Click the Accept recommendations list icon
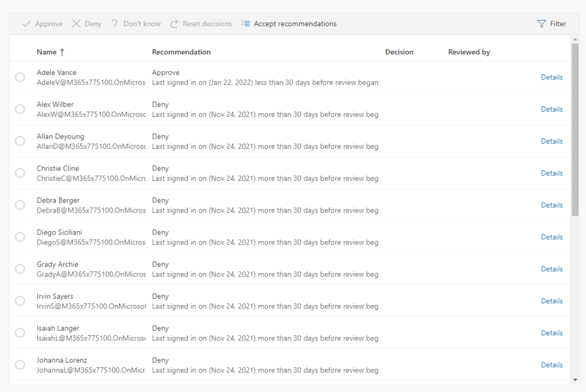Viewport: 586px width, 392px height. pyautogui.click(x=246, y=24)
